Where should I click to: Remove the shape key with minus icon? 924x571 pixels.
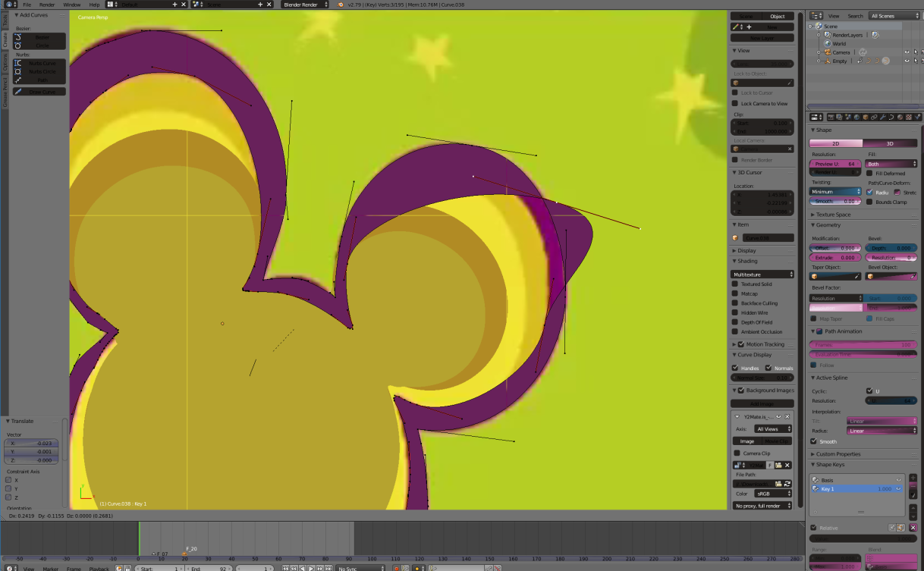click(x=913, y=486)
